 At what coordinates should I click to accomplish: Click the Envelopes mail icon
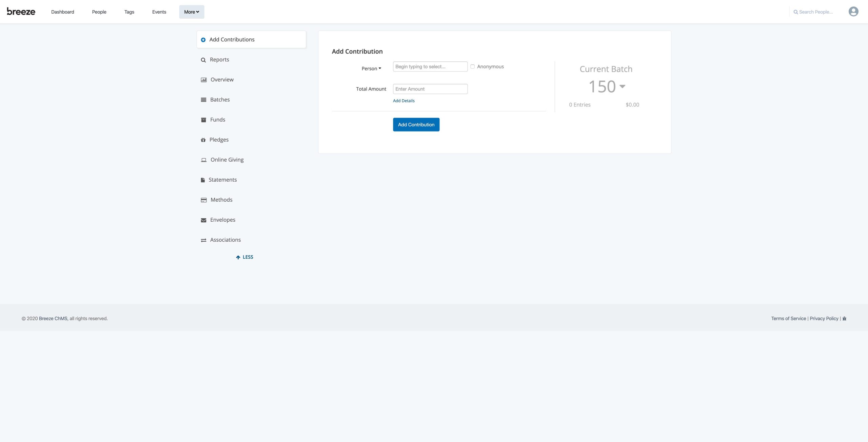pyautogui.click(x=203, y=220)
